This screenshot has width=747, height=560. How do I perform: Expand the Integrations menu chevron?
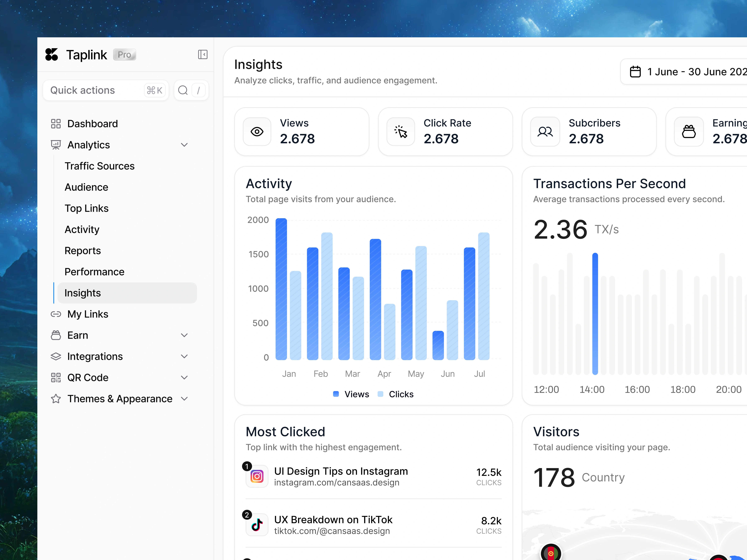(x=184, y=357)
